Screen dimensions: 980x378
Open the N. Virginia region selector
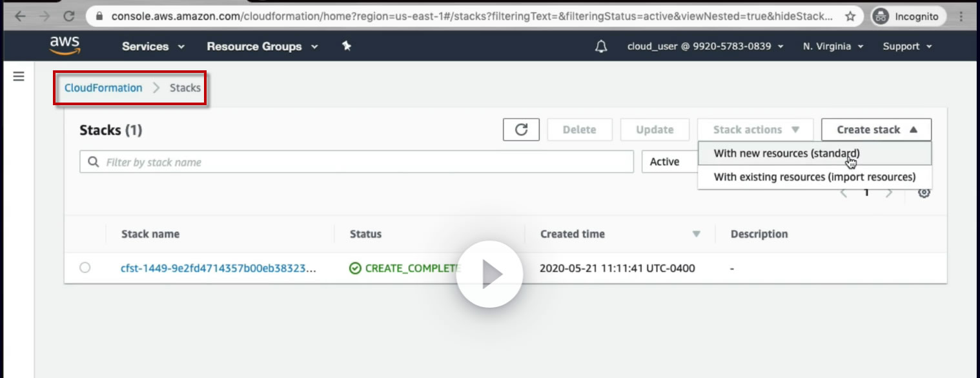coord(833,46)
